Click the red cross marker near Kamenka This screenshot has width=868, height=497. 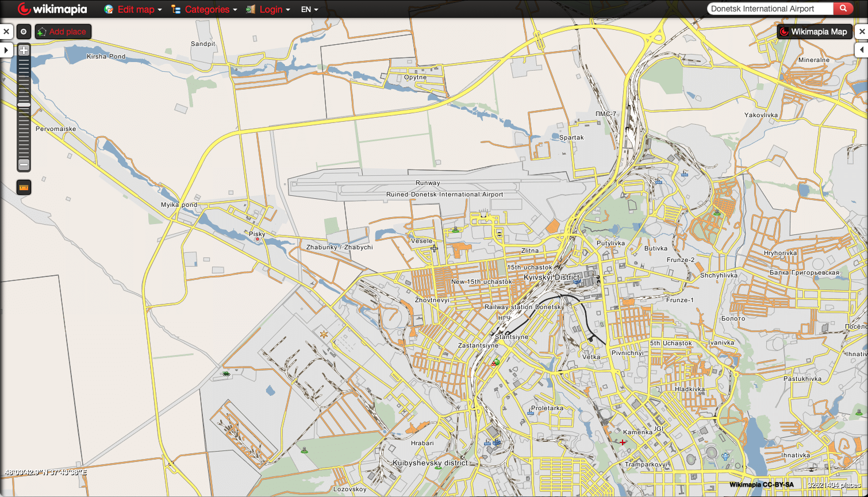622,442
